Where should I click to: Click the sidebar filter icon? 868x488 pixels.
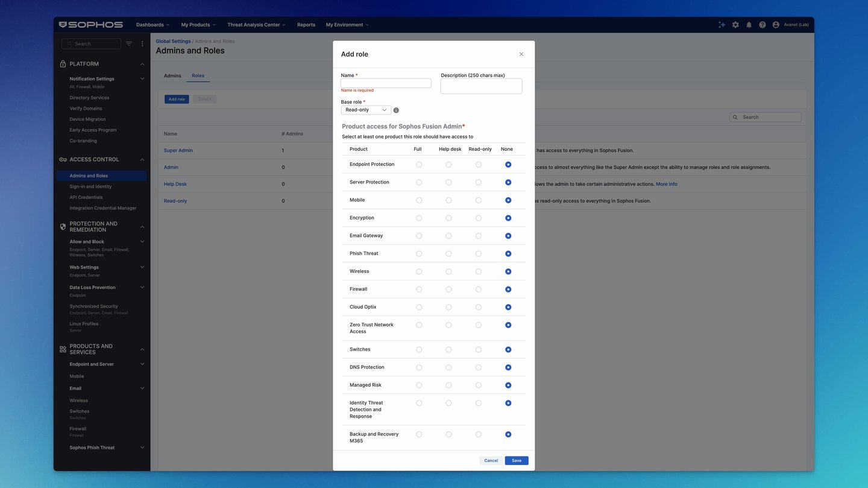coord(129,44)
